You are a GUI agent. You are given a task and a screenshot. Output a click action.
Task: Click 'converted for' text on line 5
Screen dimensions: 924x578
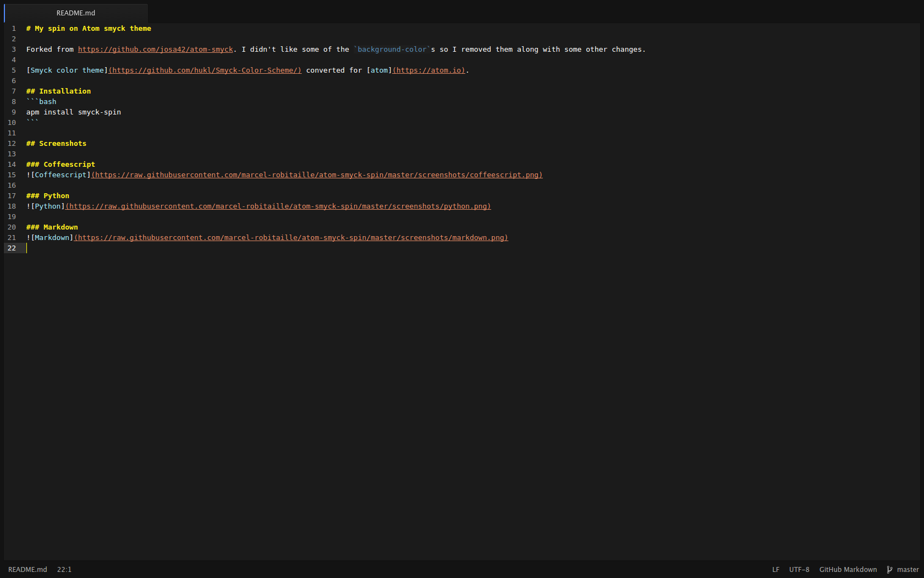click(334, 70)
